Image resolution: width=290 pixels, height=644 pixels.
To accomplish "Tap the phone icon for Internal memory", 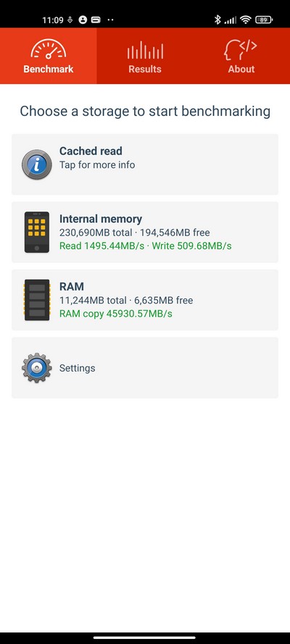I will [x=37, y=232].
